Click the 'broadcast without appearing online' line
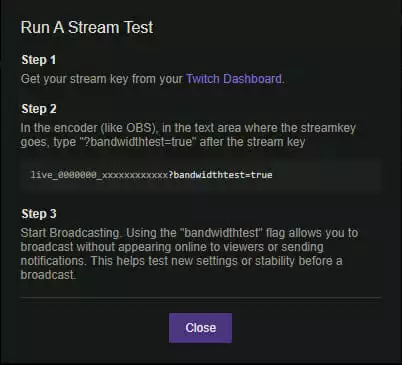Screen dimensions: 402x365 pos(172,247)
